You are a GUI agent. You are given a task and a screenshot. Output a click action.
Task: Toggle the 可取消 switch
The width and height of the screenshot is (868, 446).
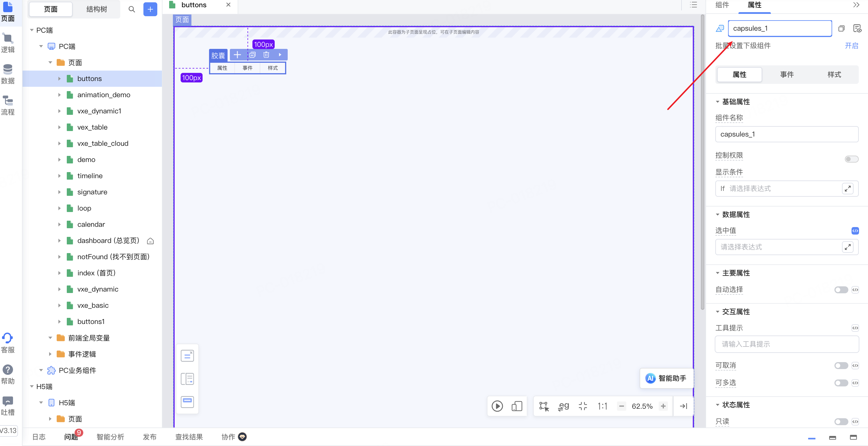[841, 366]
